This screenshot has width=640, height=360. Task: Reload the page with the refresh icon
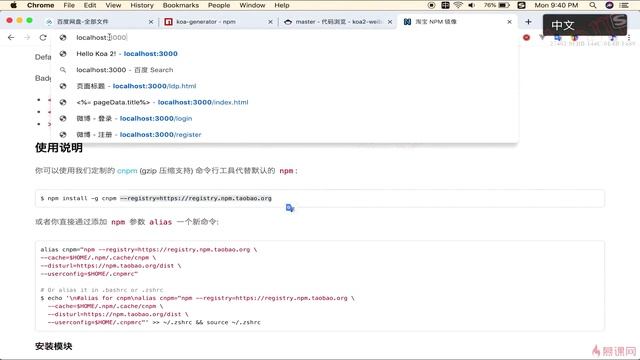click(x=43, y=37)
